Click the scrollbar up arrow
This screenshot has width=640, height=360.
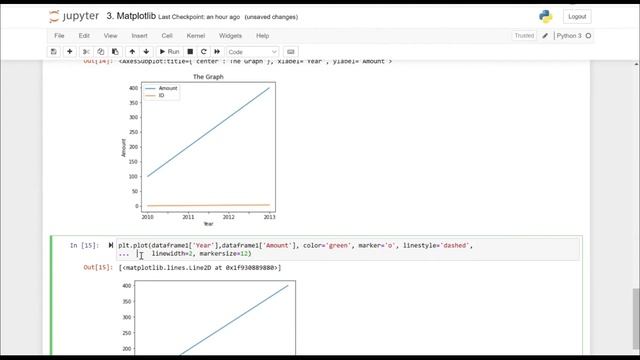pyautogui.click(x=636, y=64)
